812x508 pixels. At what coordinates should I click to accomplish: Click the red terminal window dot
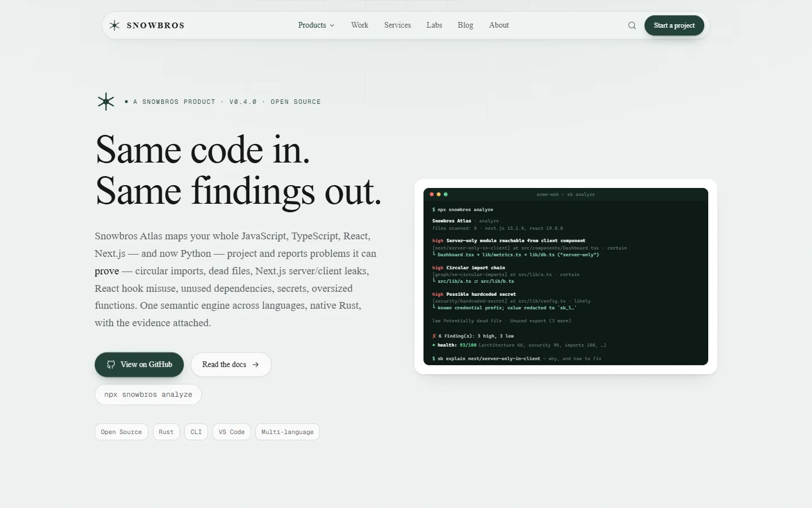click(x=432, y=194)
